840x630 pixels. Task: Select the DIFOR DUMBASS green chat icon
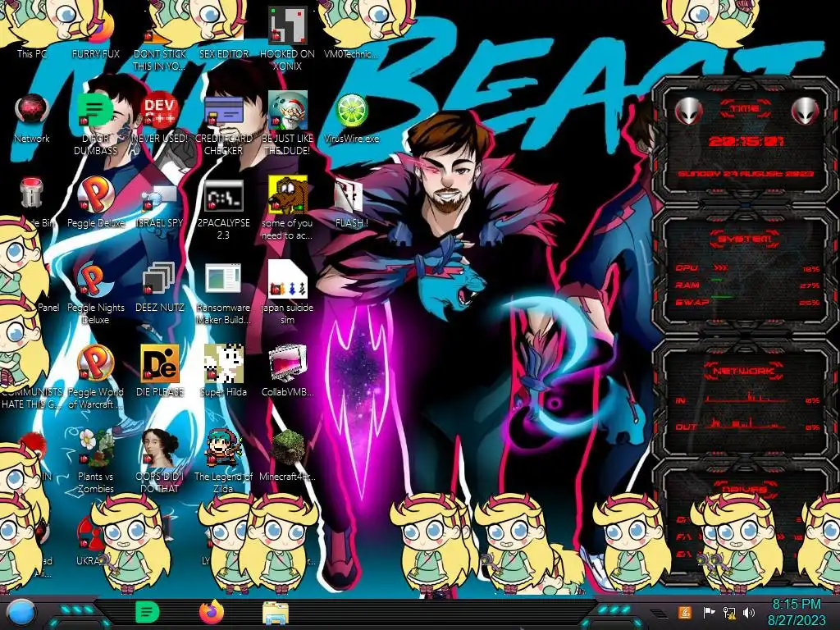[x=96, y=125]
